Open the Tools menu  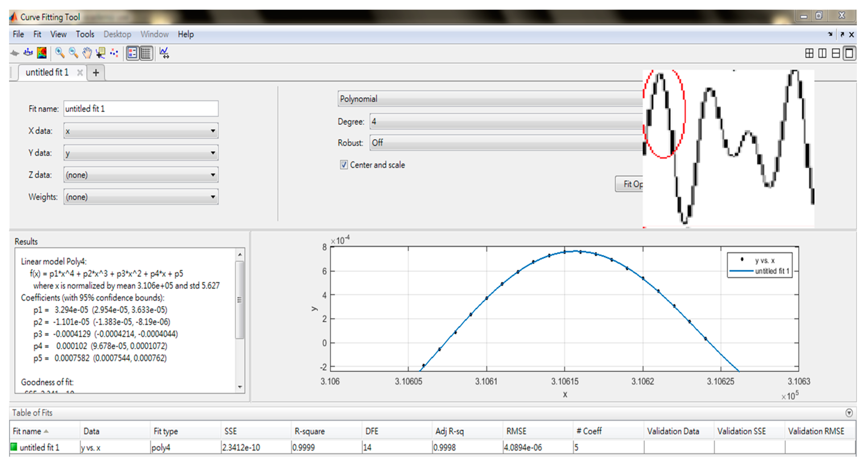point(85,34)
